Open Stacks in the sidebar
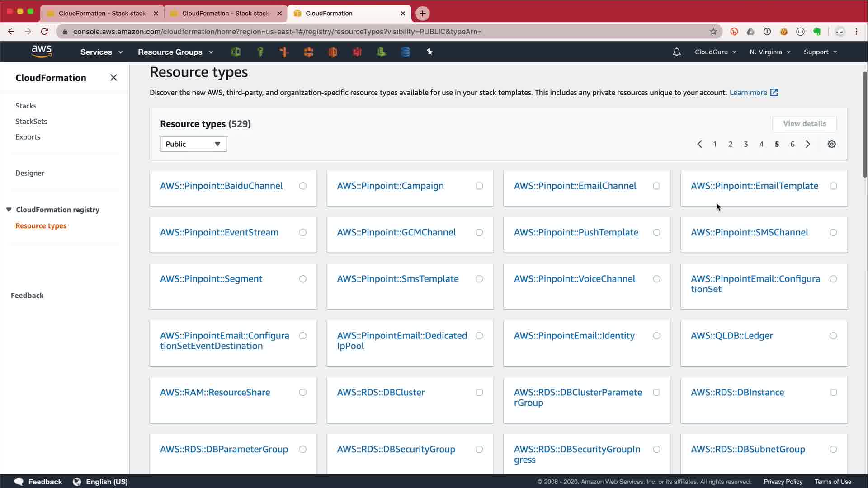Screen dimensions: 868x488 point(26,106)
